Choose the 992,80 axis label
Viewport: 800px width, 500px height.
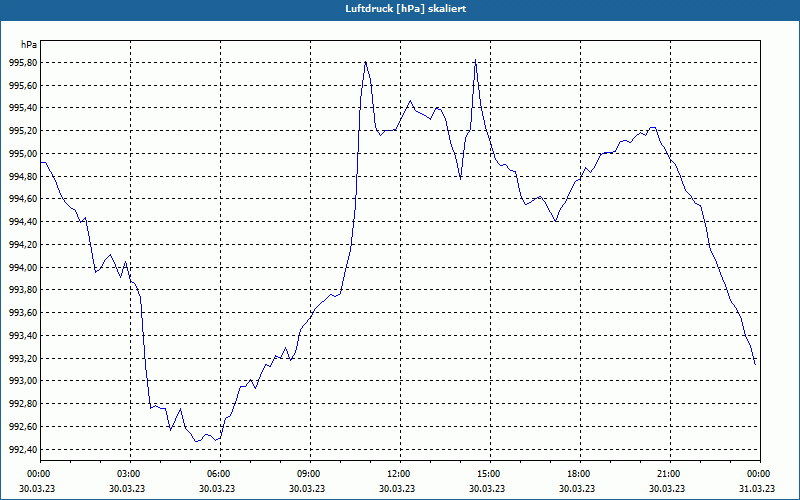point(23,404)
